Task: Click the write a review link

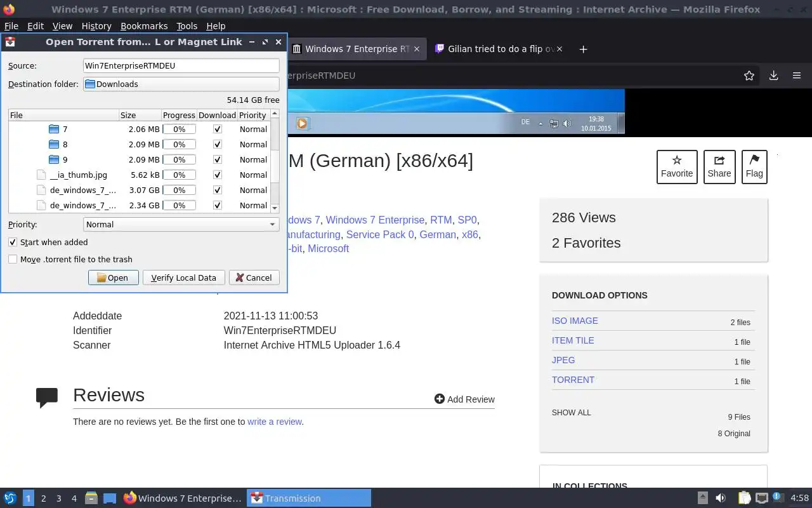Action: 275,422
